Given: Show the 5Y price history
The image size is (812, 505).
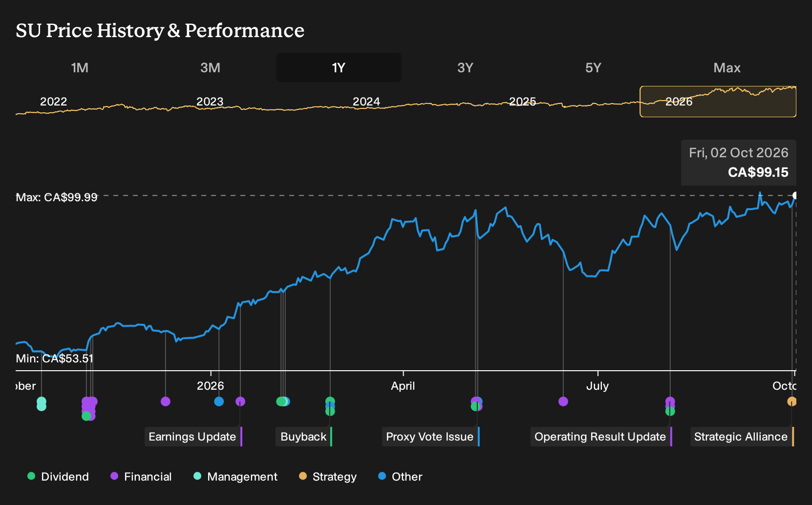Looking at the screenshot, I should 593,67.
